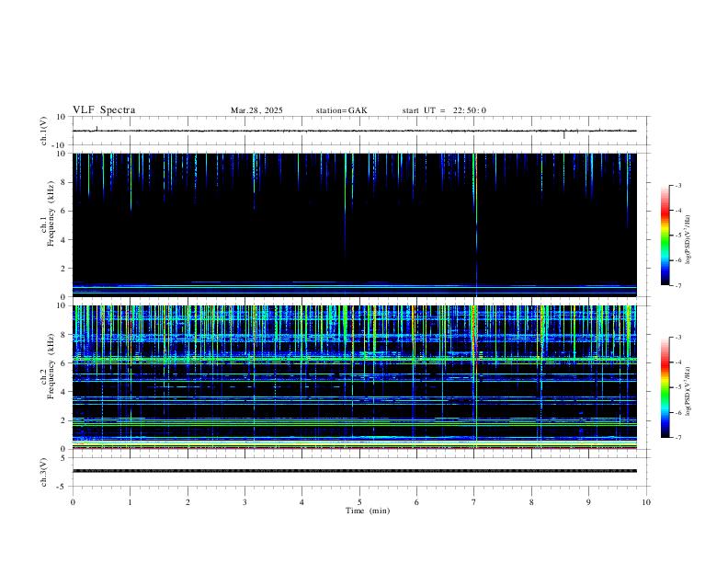728x563 pixels.
Task: Click the "station=GAK" header label
Action: (x=342, y=110)
